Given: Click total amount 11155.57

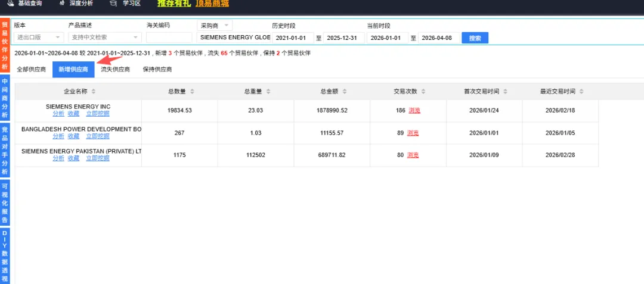Looking at the screenshot, I should pos(331,133).
